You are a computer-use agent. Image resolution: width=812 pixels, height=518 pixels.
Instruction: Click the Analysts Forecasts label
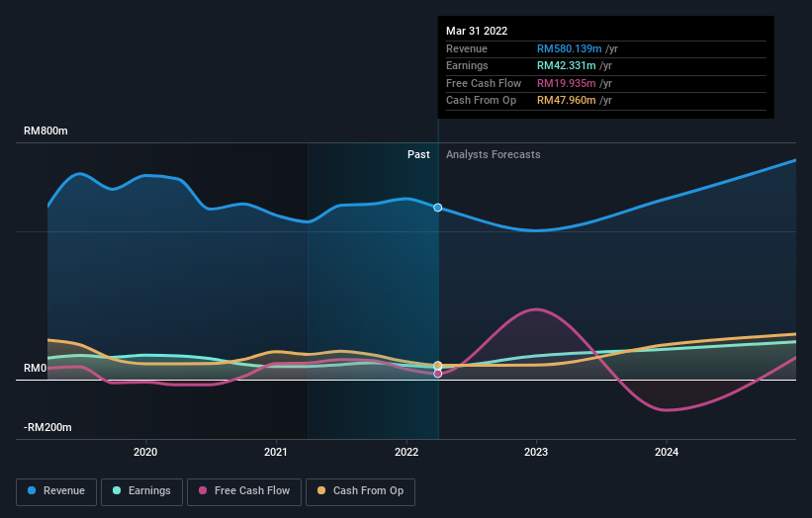click(x=493, y=154)
